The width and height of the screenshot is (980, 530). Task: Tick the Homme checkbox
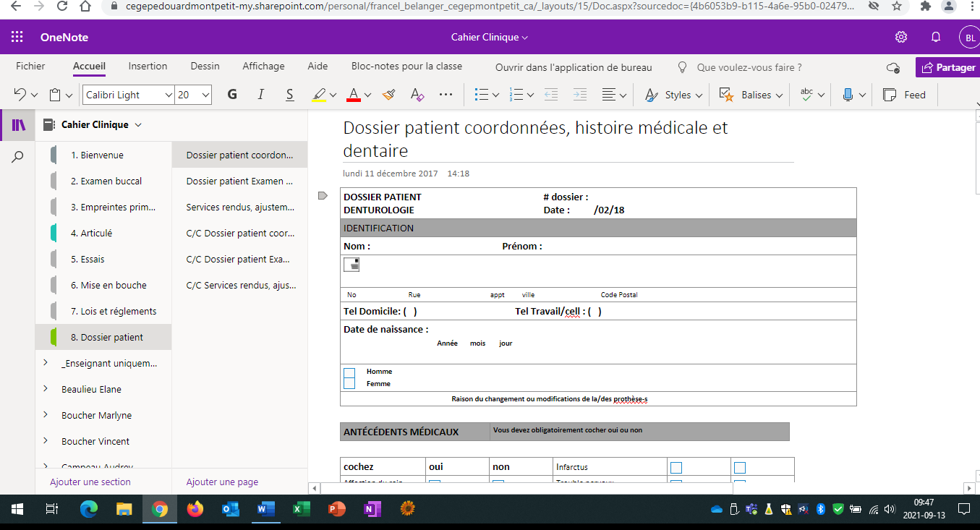click(349, 373)
